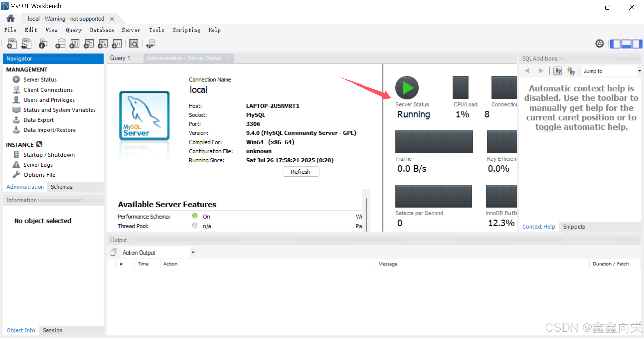Switch to the Snippets tab
Viewport: 644px width, 338px height.
pyautogui.click(x=574, y=227)
